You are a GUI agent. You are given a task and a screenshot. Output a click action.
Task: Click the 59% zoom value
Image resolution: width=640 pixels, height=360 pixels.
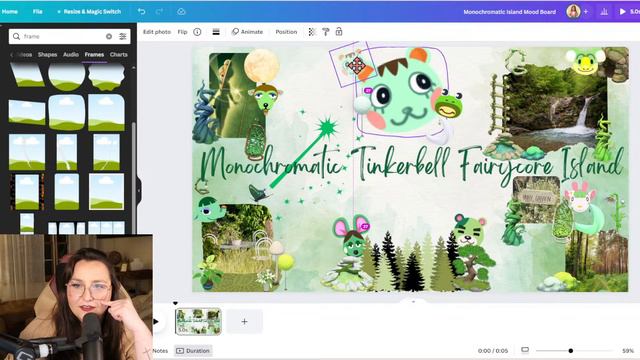pyautogui.click(x=628, y=351)
